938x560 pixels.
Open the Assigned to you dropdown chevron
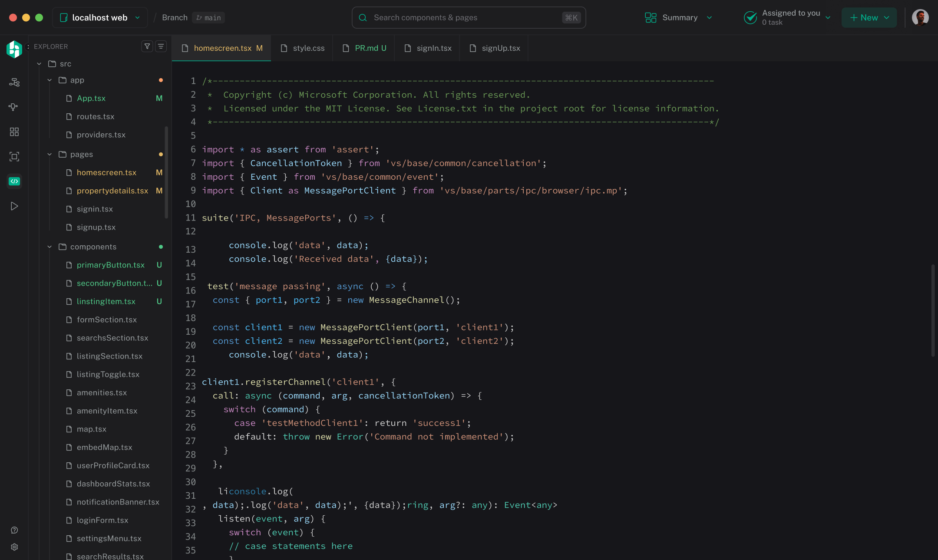pyautogui.click(x=828, y=17)
